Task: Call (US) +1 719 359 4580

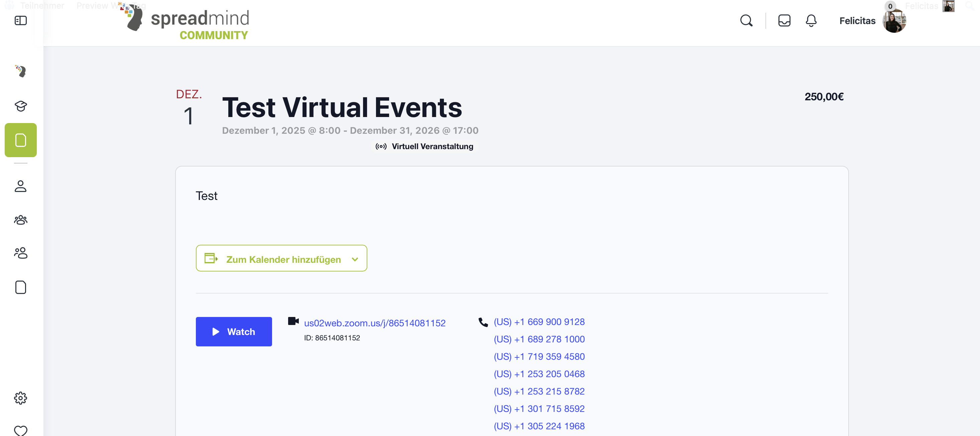Action: [539, 357]
